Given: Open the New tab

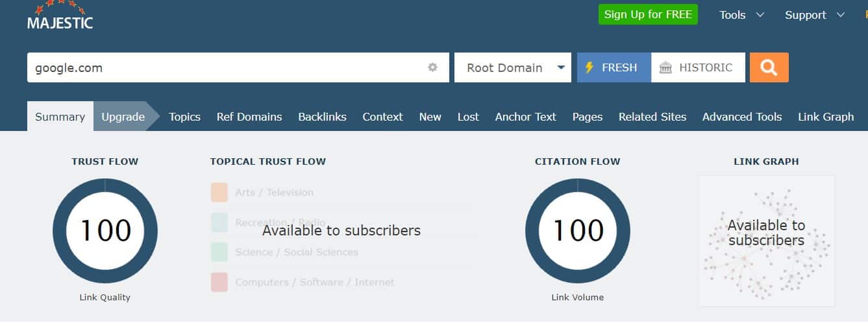Looking at the screenshot, I should (x=430, y=117).
